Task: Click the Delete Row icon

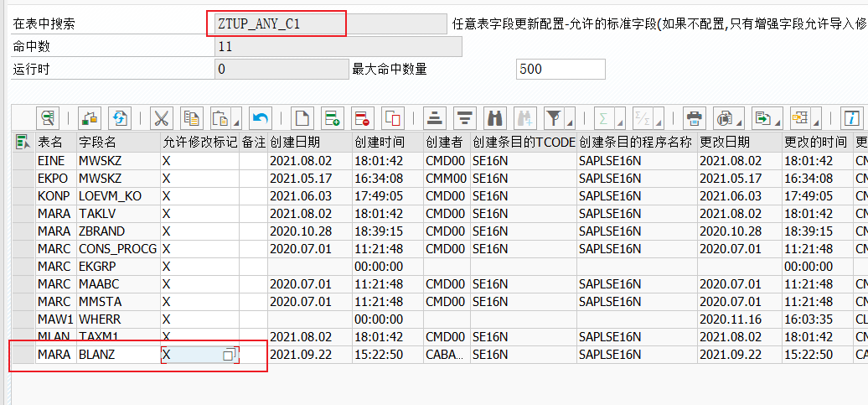Action: coord(362,117)
